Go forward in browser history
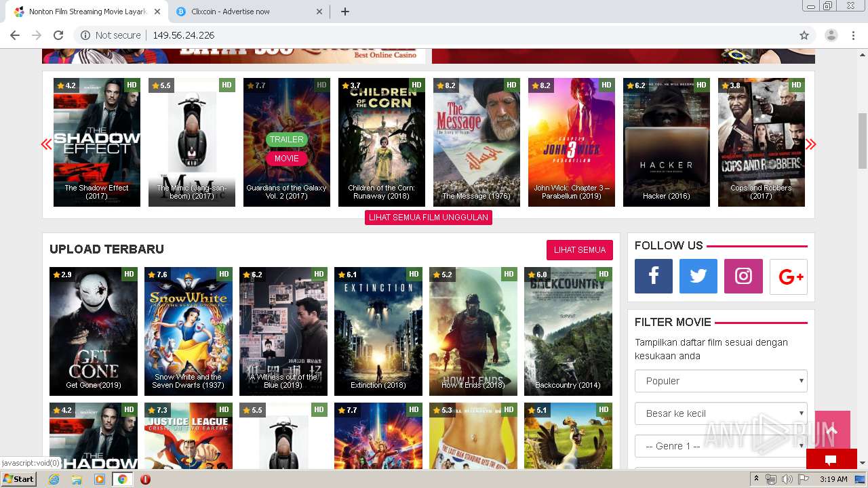This screenshot has width=868, height=488. coord(37,35)
